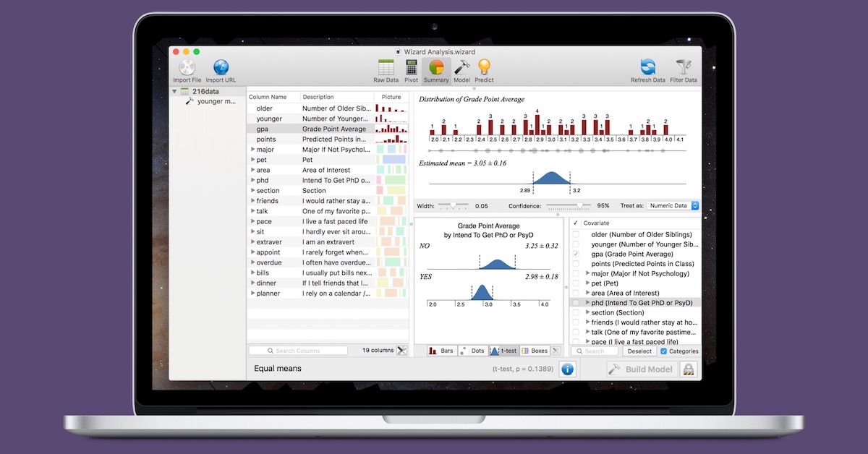
Task: Click the Filter Data funnel icon
Action: pos(684,68)
